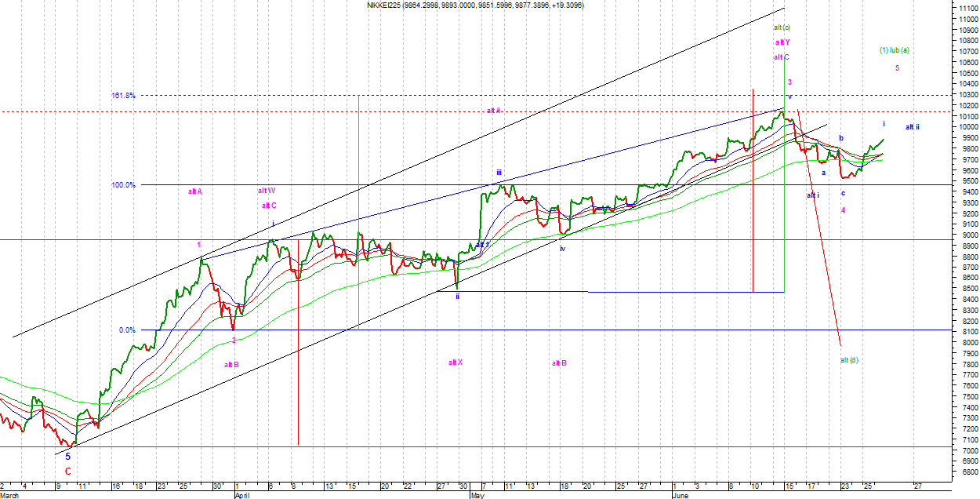Select the blue alt ii wave label

pyautogui.click(x=913, y=127)
